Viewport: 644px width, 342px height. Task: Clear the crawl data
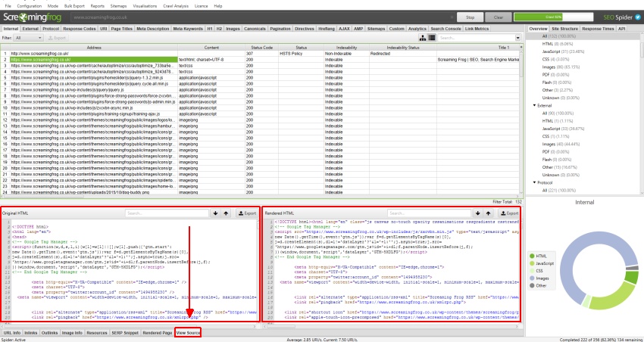click(499, 17)
